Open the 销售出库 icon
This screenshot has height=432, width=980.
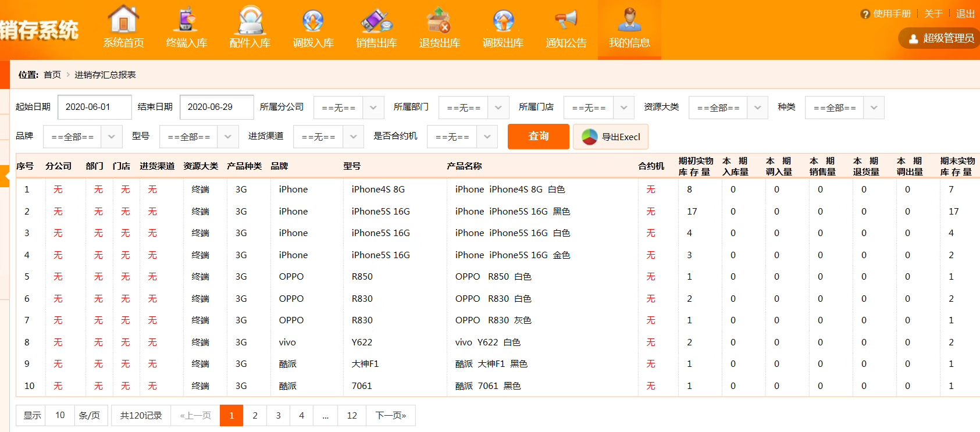(376, 20)
